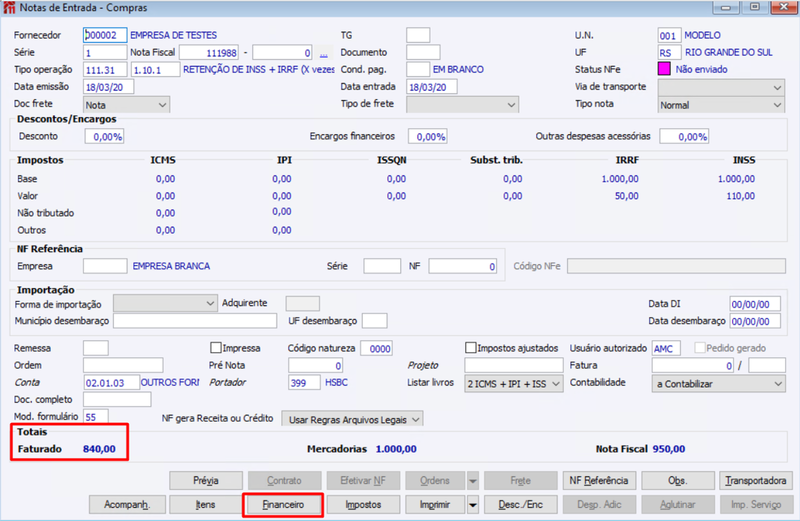This screenshot has width=800, height=521.
Task: Click the Impostos button
Action: (363, 505)
